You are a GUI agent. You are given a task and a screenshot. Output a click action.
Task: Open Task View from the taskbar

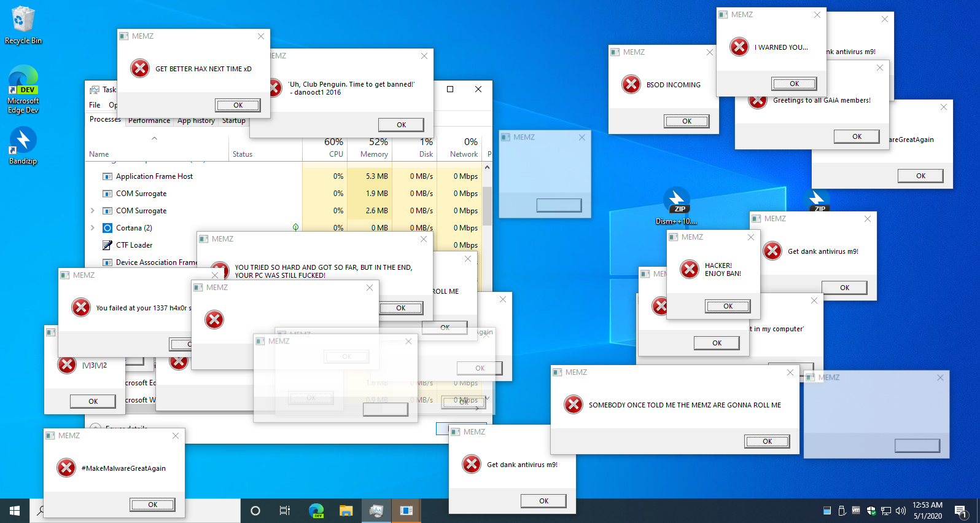coord(285,511)
